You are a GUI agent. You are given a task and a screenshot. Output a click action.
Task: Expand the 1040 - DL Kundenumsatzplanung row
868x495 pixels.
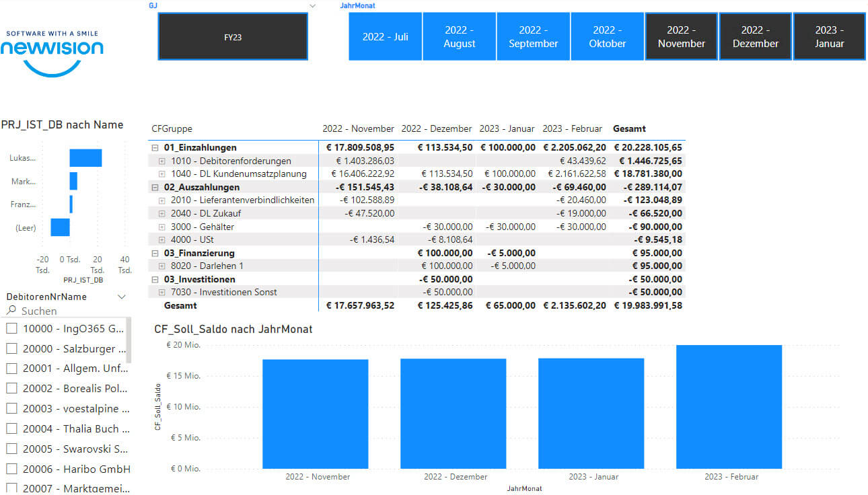[161, 174]
